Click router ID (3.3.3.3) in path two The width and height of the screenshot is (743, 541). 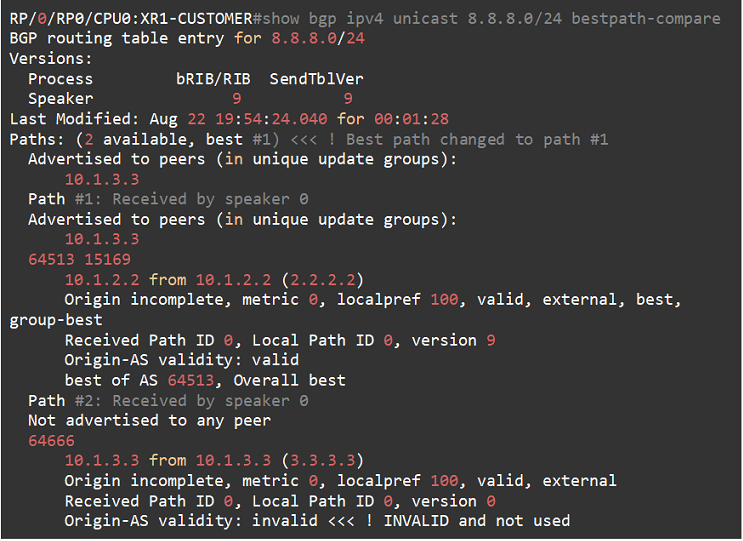point(322,460)
